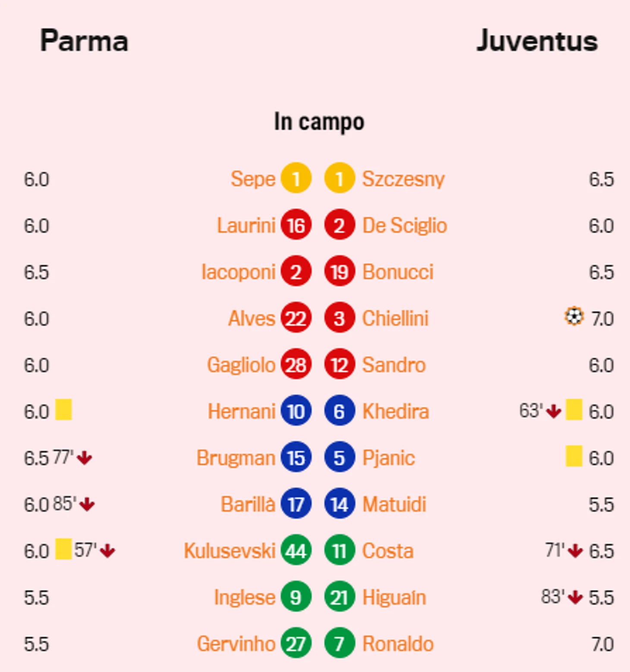Image resolution: width=630 pixels, height=672 pixels.
Task: Click Iacoponi's red number 2 badge
Action: point(296,271)
